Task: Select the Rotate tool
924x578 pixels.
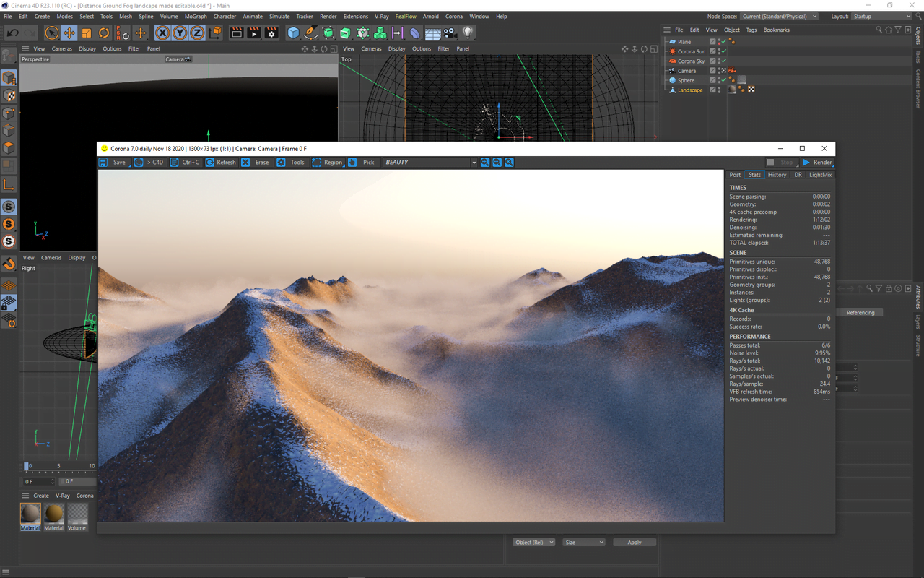Action: [104, 33]
